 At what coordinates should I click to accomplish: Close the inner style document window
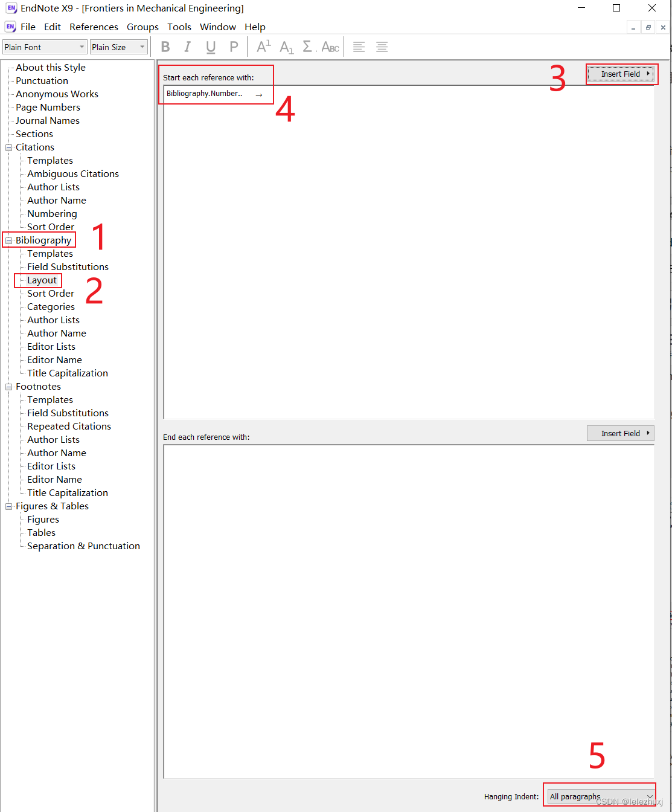coord(663,27)
